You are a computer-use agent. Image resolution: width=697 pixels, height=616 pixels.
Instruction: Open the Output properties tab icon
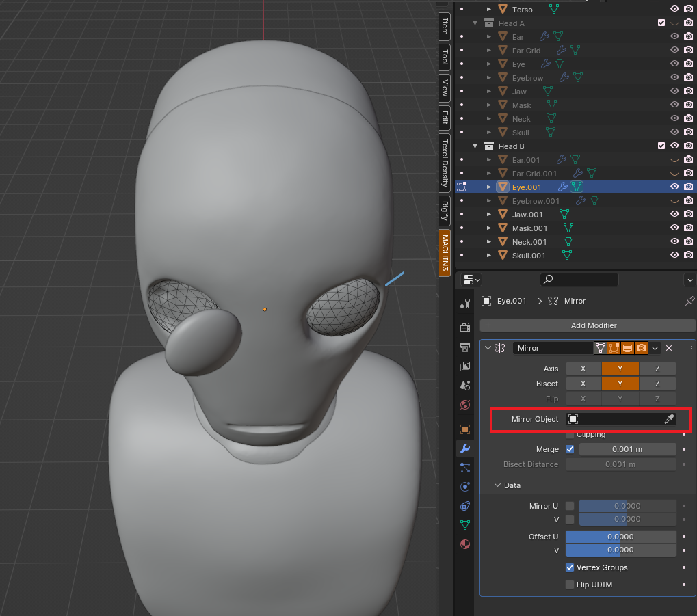point(465,347)
